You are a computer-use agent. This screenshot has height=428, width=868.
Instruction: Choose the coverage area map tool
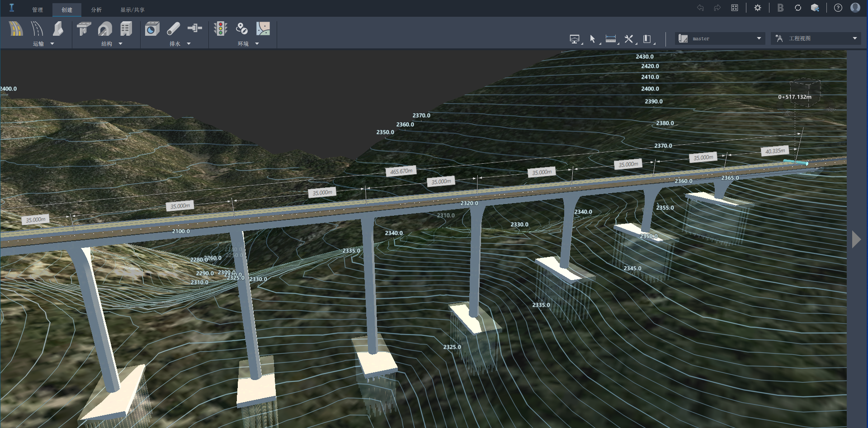tap(263, 29)
